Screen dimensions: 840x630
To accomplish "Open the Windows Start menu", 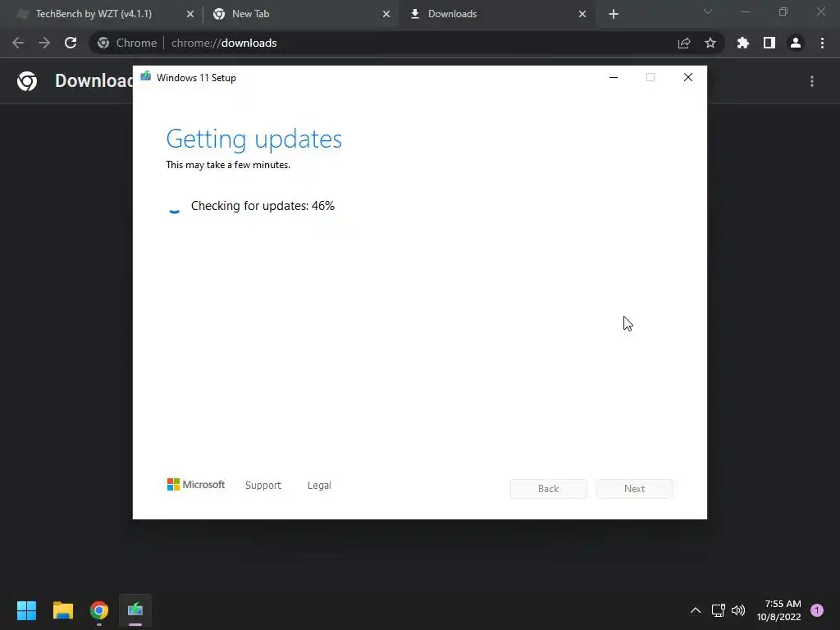I will 26,610.
